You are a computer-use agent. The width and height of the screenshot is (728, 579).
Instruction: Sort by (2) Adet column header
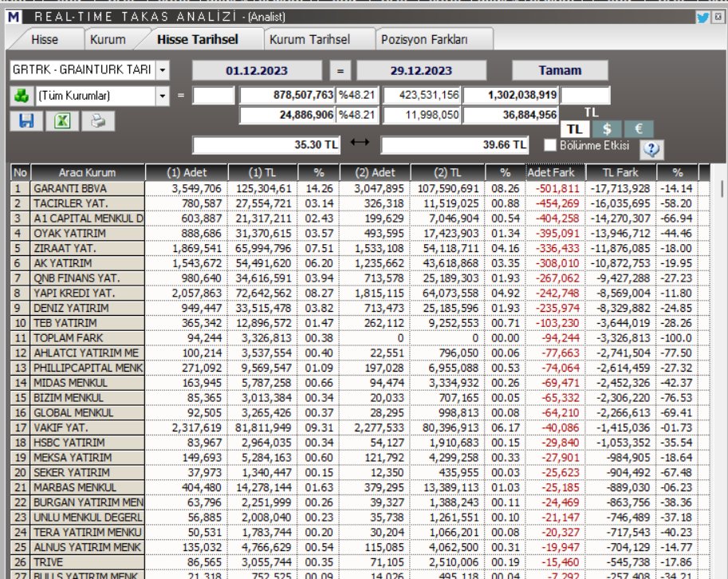pos(375,173)
